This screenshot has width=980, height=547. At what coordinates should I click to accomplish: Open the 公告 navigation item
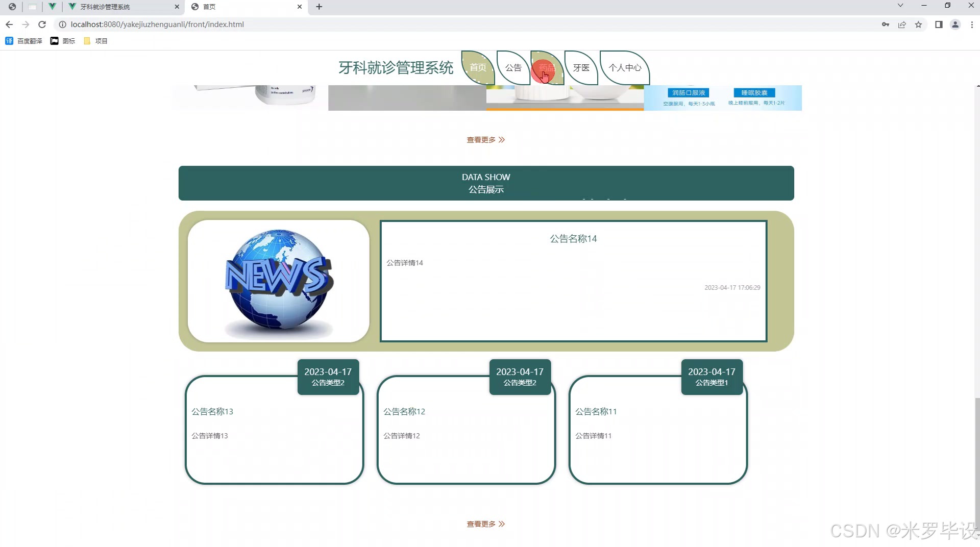pos(512,67)
